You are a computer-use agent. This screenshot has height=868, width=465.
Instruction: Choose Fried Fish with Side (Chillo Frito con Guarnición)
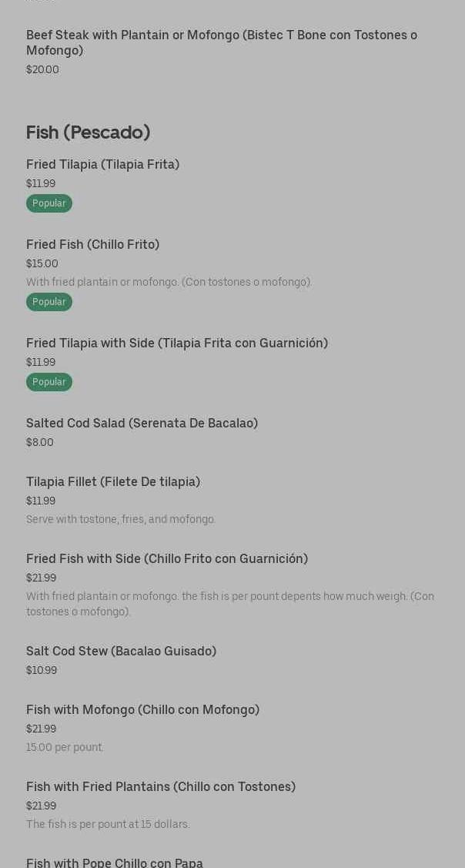tap(167, 558)
